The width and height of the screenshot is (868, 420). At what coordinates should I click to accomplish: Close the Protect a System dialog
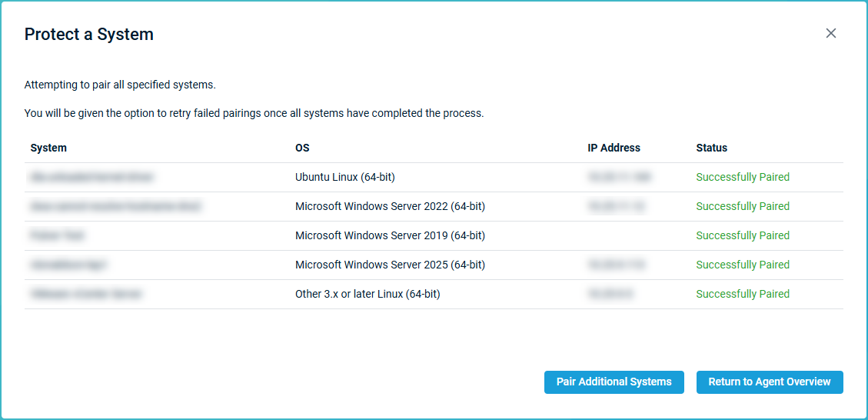pyautogui.click(x=830, y=33)
